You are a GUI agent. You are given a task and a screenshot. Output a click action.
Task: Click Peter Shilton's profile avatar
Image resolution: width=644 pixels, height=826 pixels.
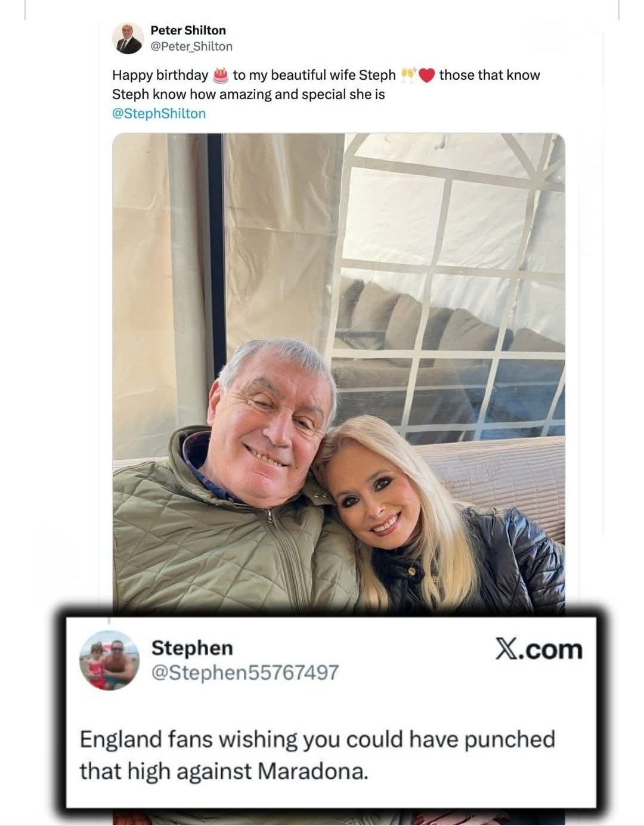[128, 38]
